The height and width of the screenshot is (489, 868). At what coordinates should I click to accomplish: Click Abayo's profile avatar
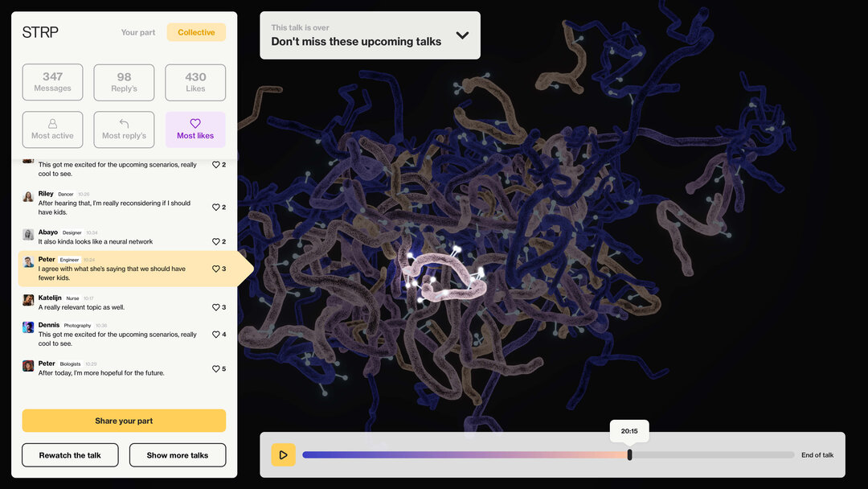coord(28,234)
